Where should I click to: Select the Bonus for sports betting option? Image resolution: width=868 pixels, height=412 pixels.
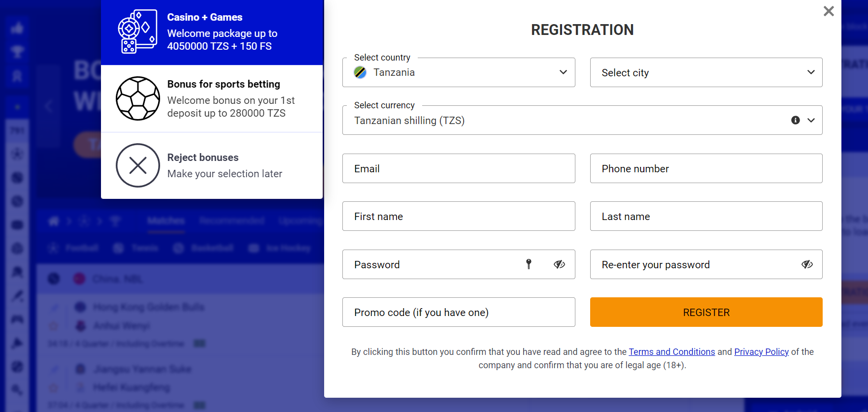click(212, 98)
